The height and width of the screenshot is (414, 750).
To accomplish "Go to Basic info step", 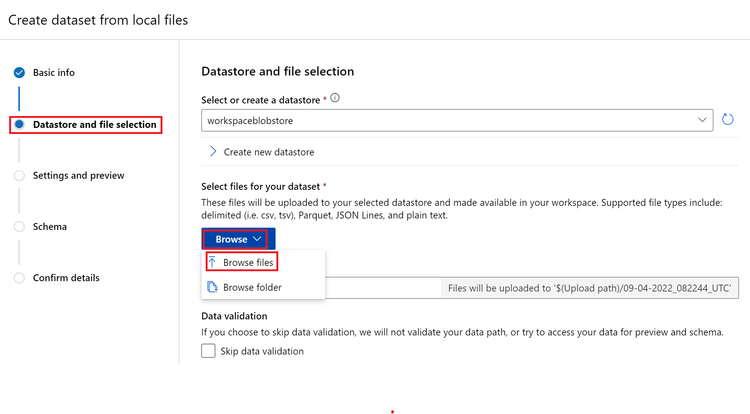I will (54, 73).
